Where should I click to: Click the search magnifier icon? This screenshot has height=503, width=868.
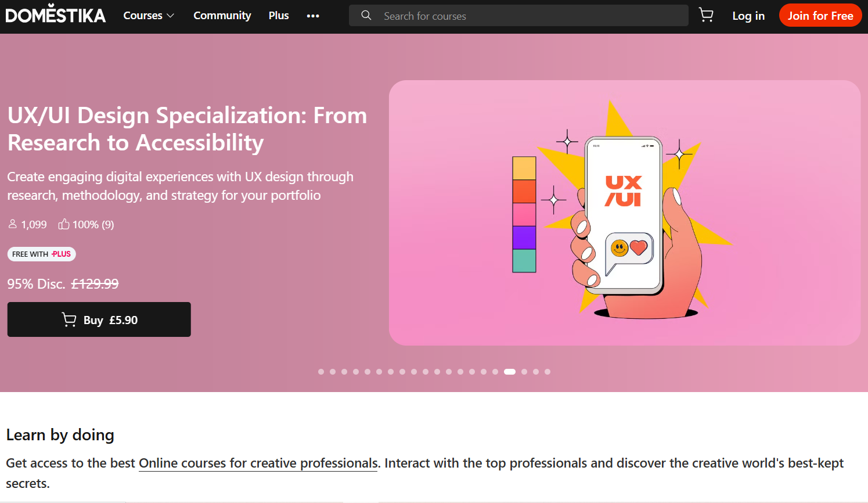point(366,15)
